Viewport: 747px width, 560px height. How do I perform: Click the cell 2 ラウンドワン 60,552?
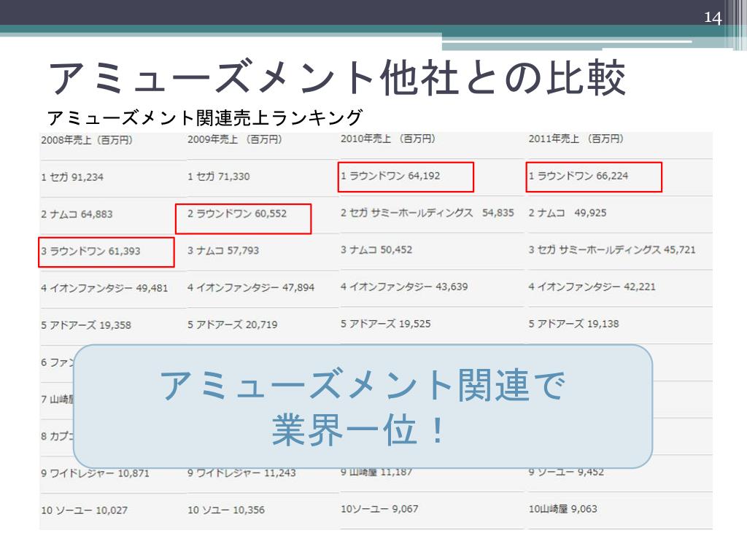[x=237, y=214]
